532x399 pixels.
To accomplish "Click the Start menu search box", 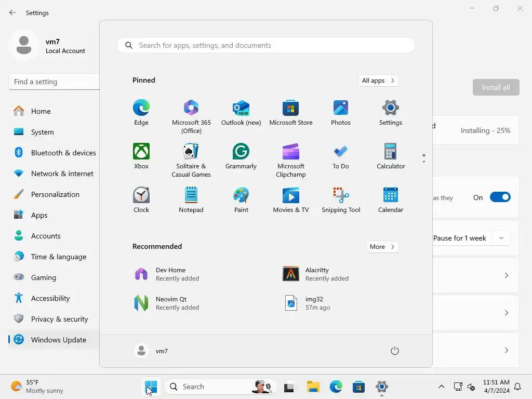I will tap(266, 46).
